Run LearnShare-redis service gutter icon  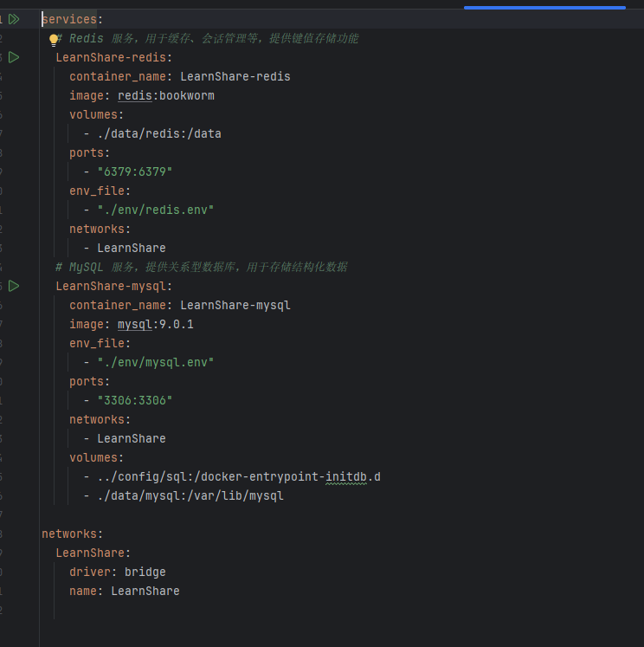pyautogui.click(x=14, y=57)
